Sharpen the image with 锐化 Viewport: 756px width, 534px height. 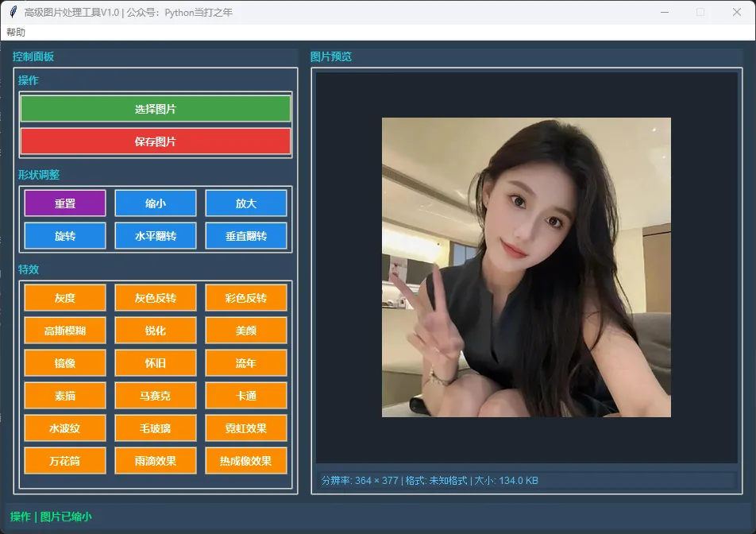coord(155,330)
